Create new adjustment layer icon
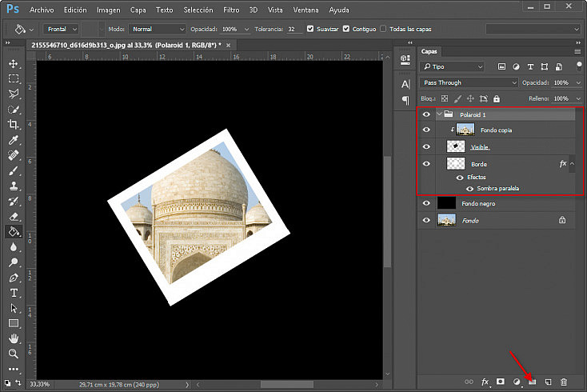587x392 pixels. tap(517, 382)
